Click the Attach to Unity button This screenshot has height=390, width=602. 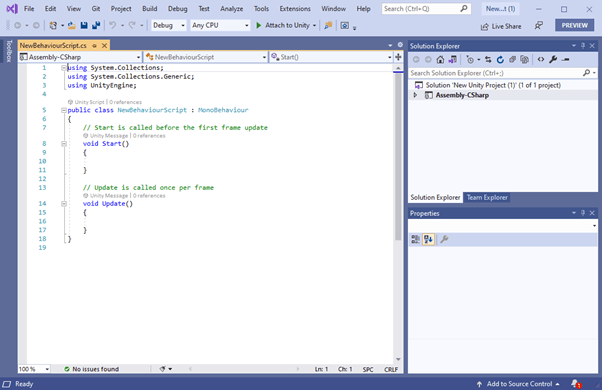[283, 25]
